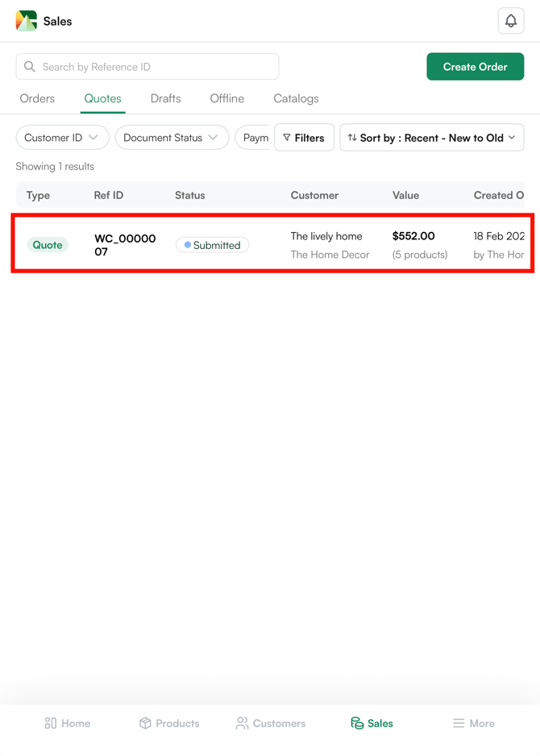Switch to the Drafts tab
Image resolution: width=540 pixels, height=756 pixels.
tap(165, 98)
